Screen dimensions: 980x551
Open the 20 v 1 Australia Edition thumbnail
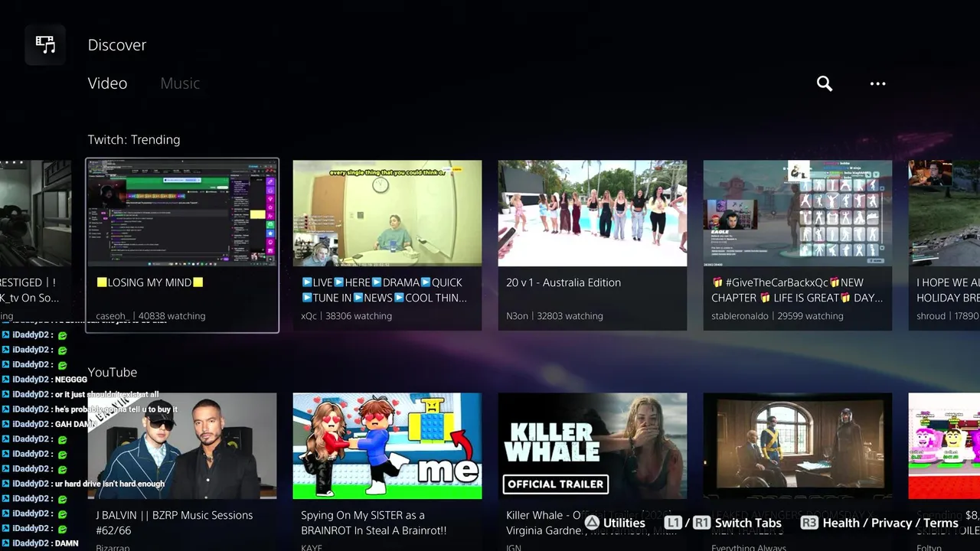(x=593, y=214)
